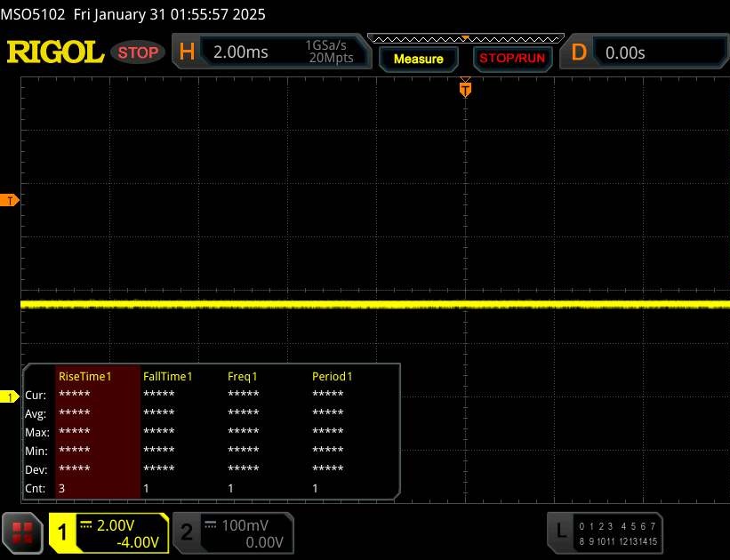The height and width of the screenshot is (560, 730).
Task: Open channel 1 2.00V scale setting
Action: (x=116, y=525)
